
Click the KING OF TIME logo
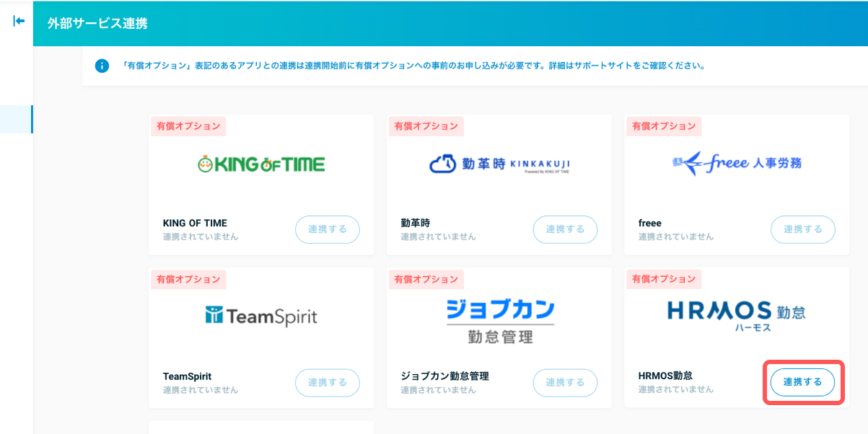pyautogui.click(x=261, y=164)
